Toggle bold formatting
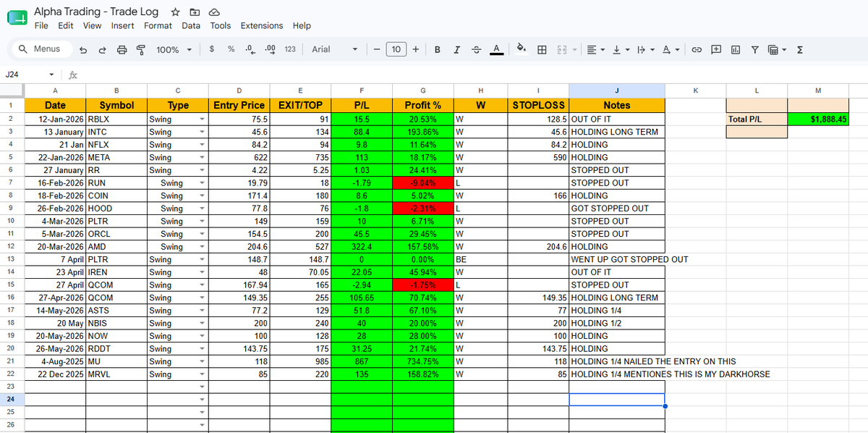 [438, 49]
